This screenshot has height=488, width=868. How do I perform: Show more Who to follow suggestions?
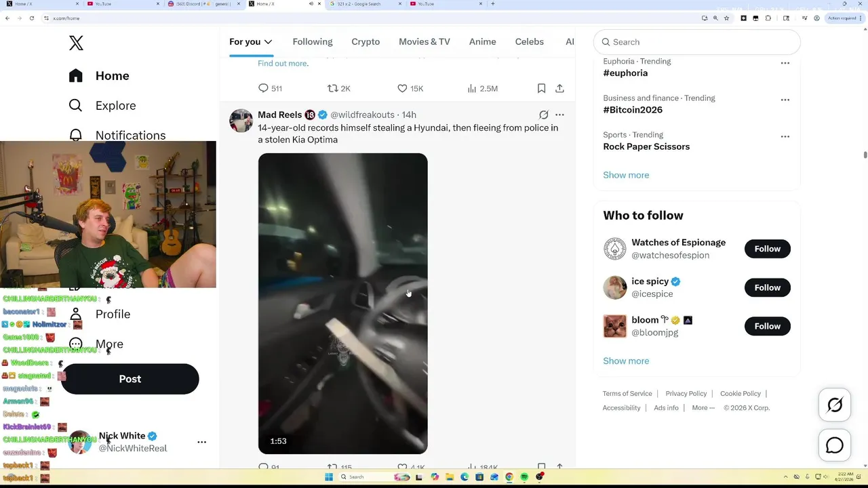[626, 361]
